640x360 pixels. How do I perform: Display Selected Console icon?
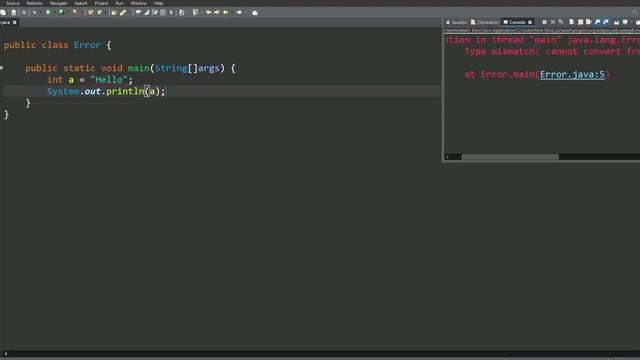(x=625, y=22)
